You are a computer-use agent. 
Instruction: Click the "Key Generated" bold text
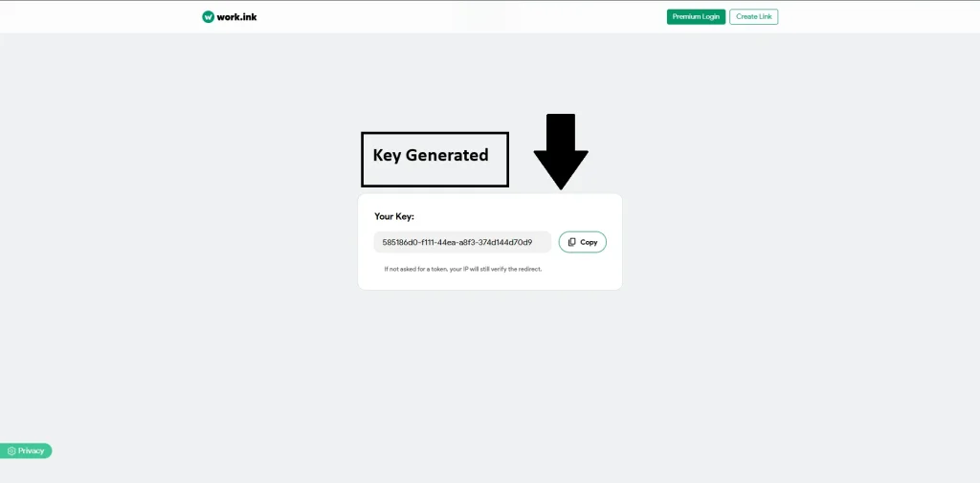431,155
